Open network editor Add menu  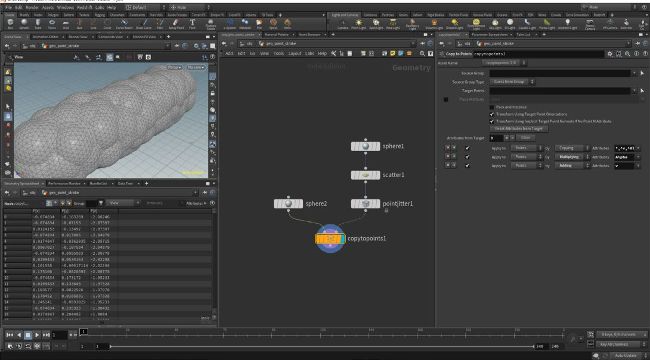(x=229, y=54)
